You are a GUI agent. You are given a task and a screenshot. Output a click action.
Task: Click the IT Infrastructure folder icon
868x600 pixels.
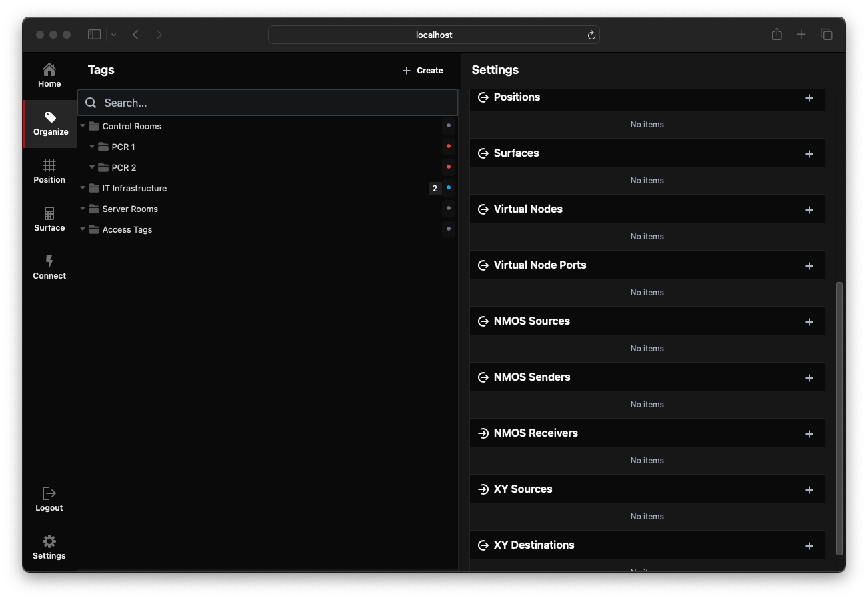pos(94,188)
